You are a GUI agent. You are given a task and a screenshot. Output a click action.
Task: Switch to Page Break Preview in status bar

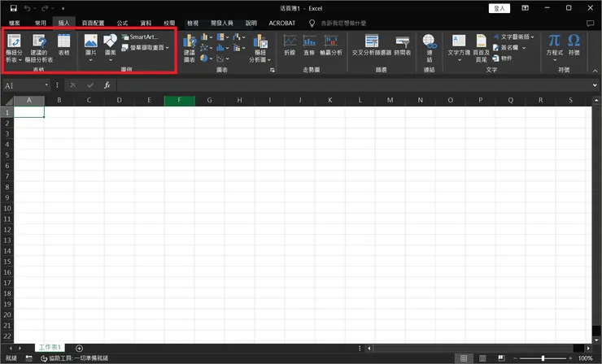tap(501, 358)
